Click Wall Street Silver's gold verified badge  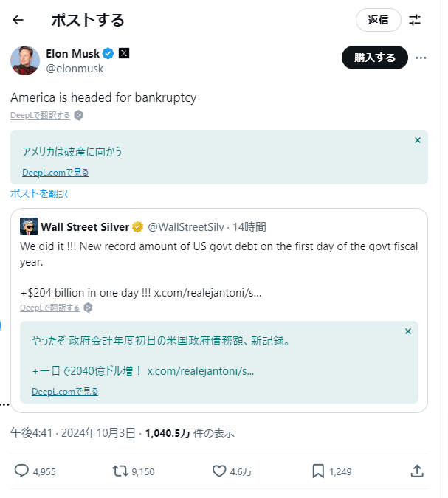click(137, 226)
